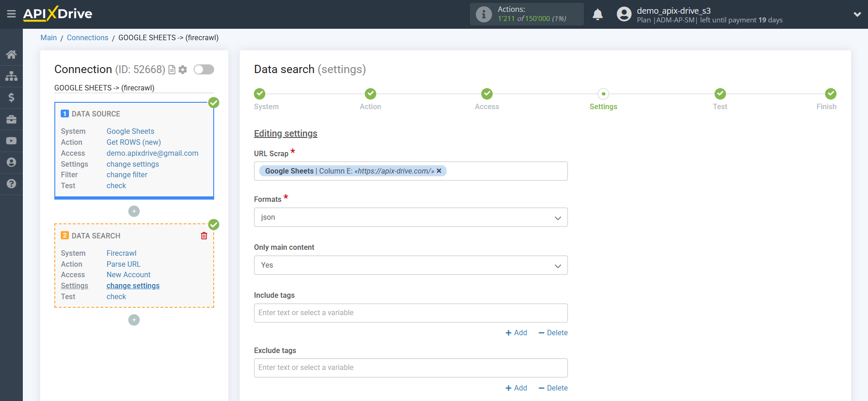Click the connection notes document icon
Image resolution: width=868 pixels, height=401 pixels.
(172, 70)
